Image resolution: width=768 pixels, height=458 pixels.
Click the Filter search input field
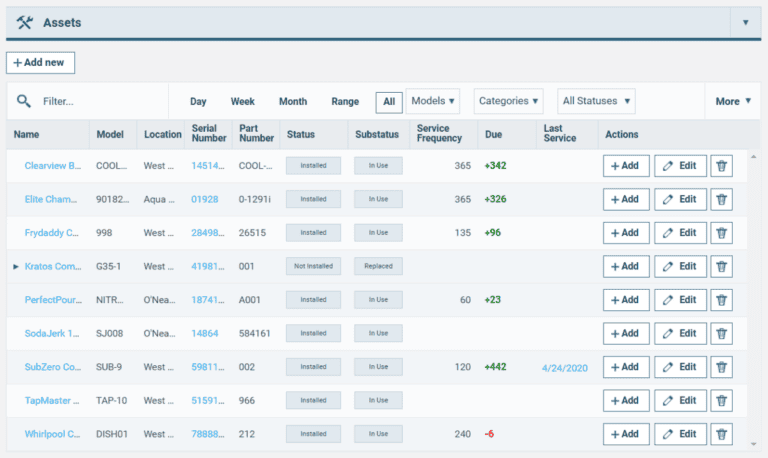[100, 101]
